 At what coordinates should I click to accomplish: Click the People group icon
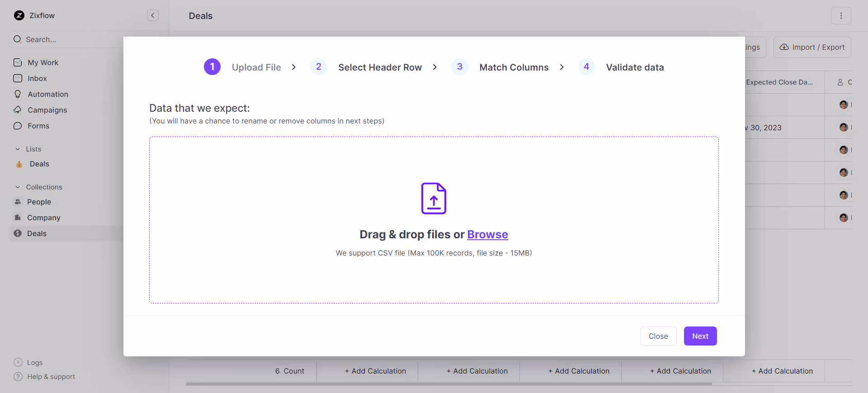[x=18, y=202]
